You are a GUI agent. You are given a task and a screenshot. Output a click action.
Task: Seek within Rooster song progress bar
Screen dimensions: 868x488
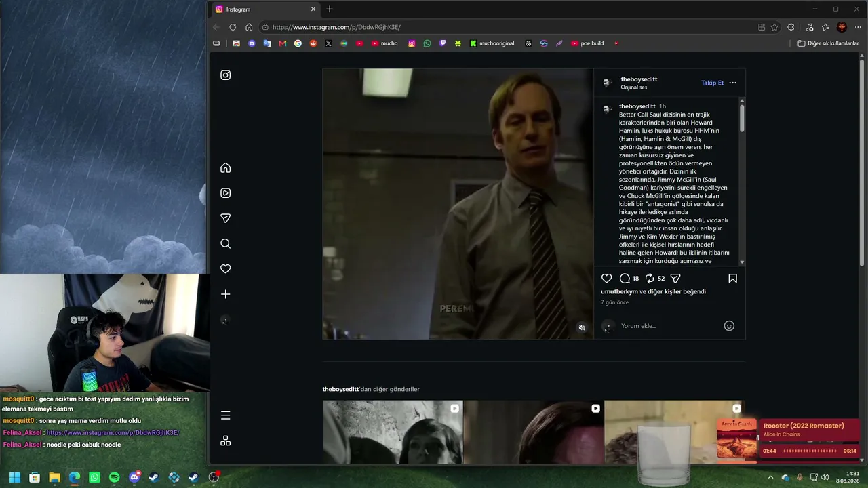[810, 451]
